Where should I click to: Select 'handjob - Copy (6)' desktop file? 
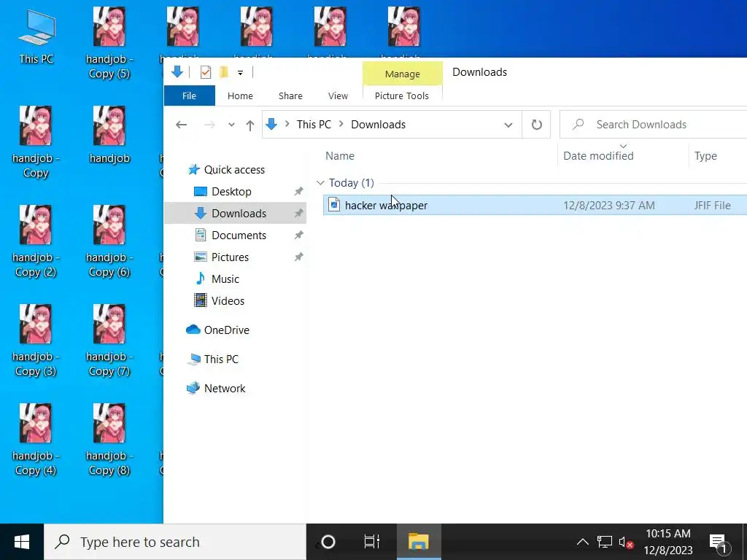coord(109,241)
